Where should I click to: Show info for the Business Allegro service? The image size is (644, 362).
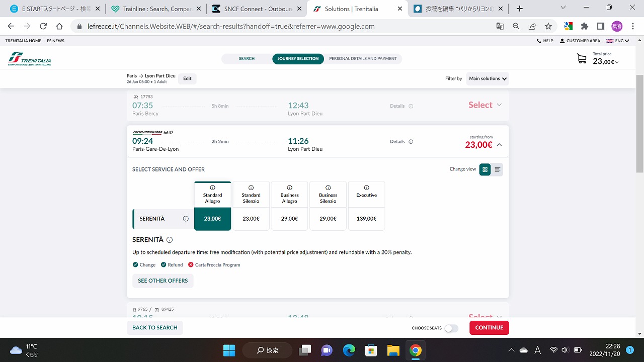pos(289,188)
